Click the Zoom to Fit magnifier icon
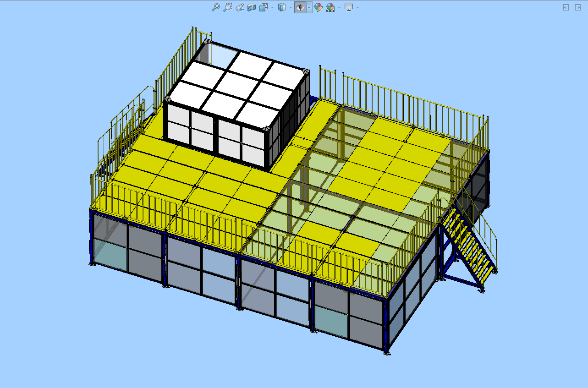 pos(215,7)
